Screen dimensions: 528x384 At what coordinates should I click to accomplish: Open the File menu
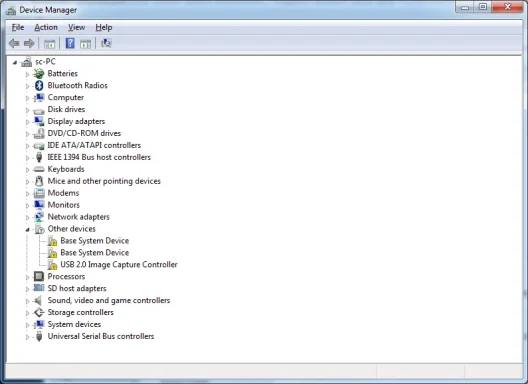point(18,27)
